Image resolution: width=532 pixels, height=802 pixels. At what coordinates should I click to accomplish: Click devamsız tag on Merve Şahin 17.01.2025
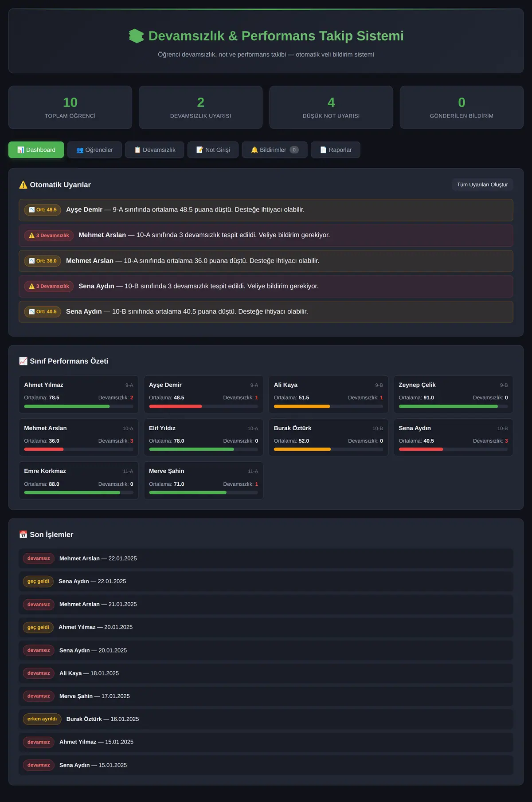pyautogui.click(x=39, y=696)
